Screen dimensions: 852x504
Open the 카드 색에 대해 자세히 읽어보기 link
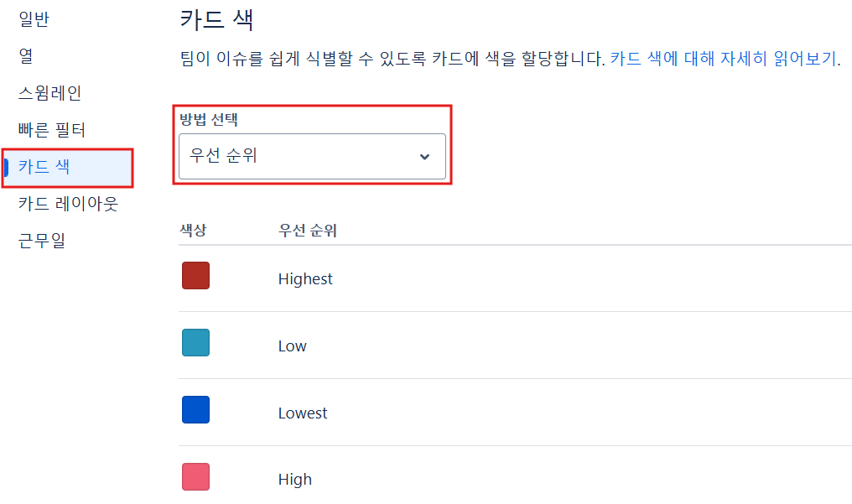(723, 58)
